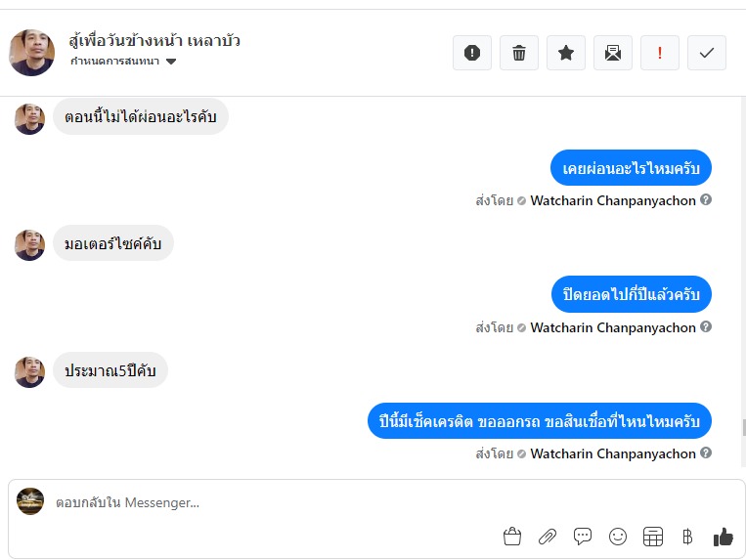Open the appointment calendar grid icon

pyautogui.click(x=653, y=538)
